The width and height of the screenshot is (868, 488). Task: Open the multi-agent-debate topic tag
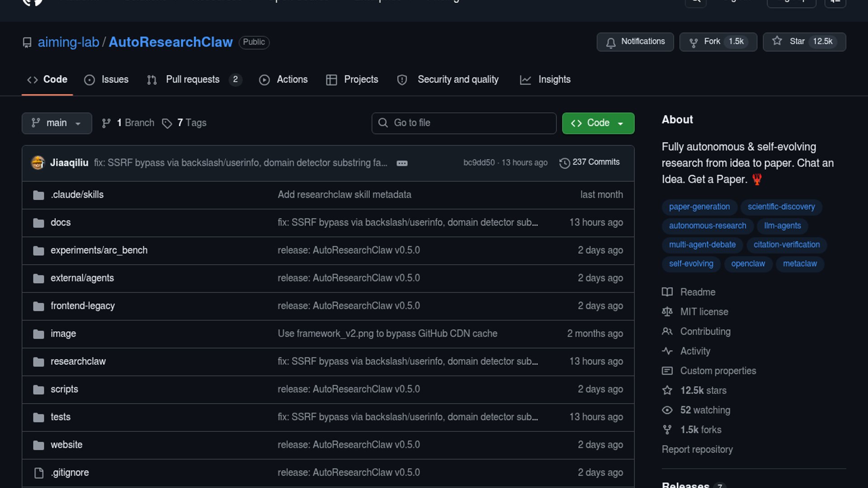(702, 245)
